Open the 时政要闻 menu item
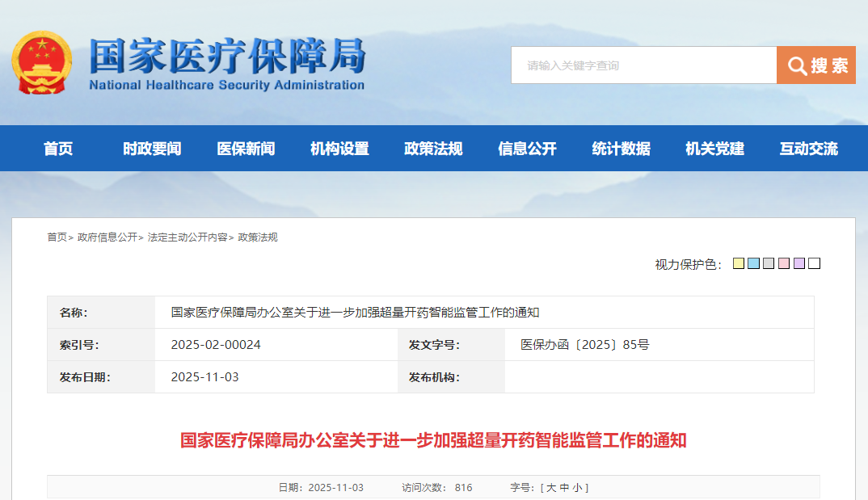The height and width of the screenshot is (500, 868). click(151, 148)
